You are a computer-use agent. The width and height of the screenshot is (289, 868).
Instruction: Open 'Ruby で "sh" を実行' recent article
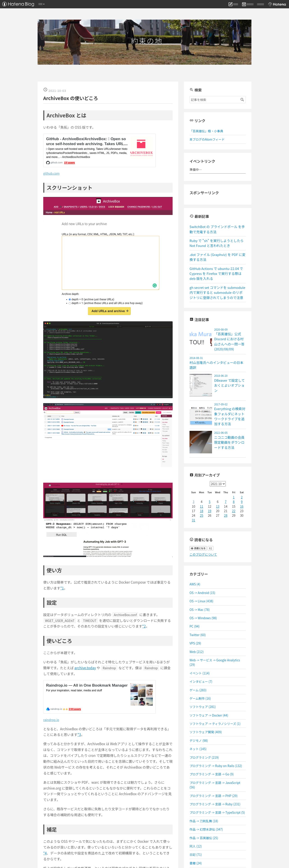(216, 243)
